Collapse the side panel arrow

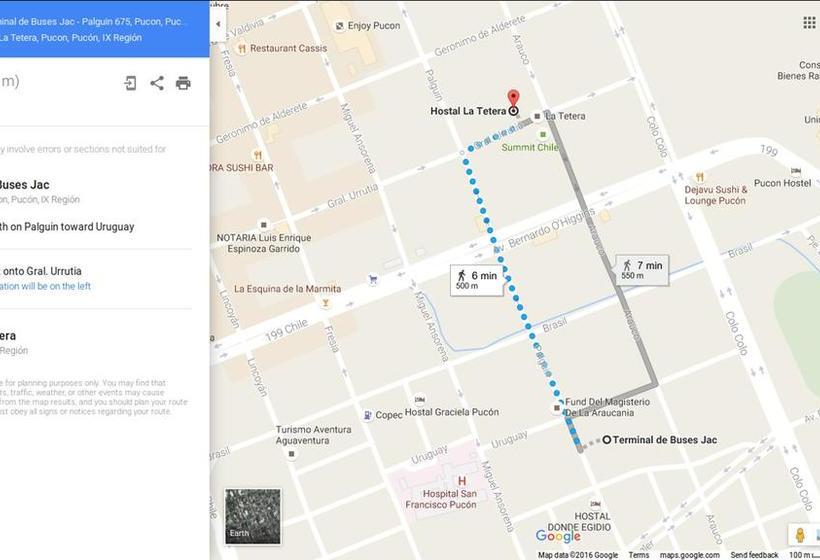click(x=218, y=24)
